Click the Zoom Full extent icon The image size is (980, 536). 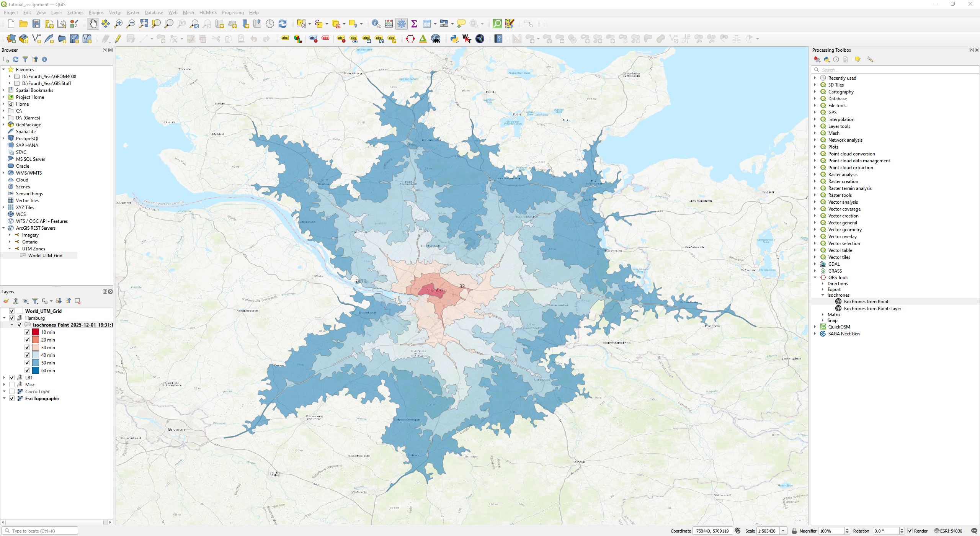pos(144,24)
